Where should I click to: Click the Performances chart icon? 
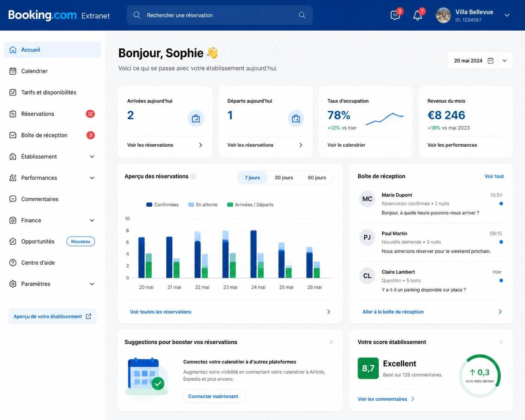(x=13, y=178)
